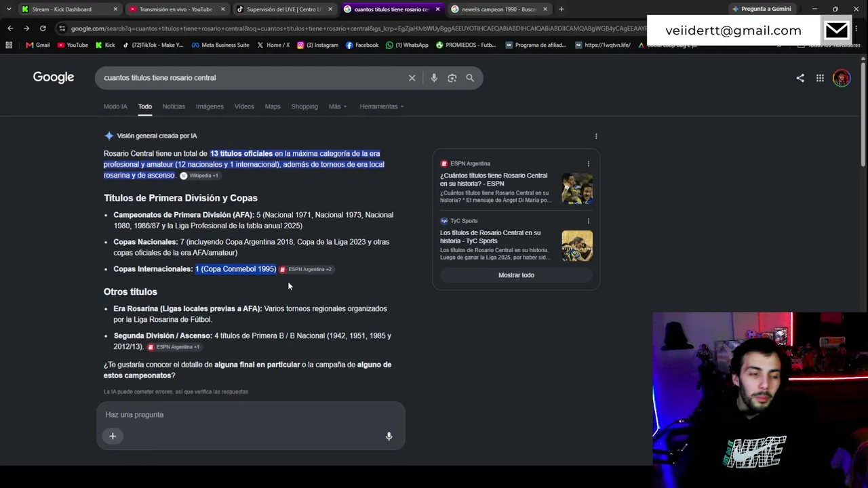
Task: Click the 'Títulos de Primera División y Copas' heading
Action: click(x=180, y=198)
